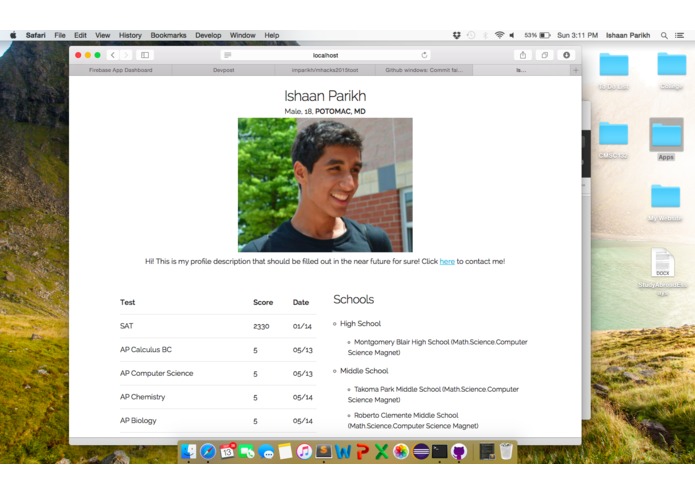Open Reader view icon in address bar

click(228, 55)
